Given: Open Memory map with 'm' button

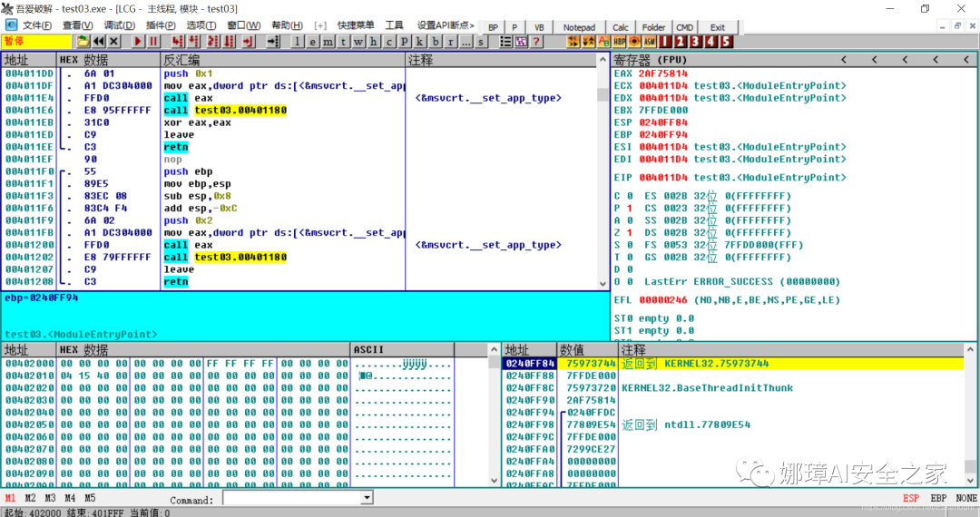Looking at the screenshot, I should 328,41.
